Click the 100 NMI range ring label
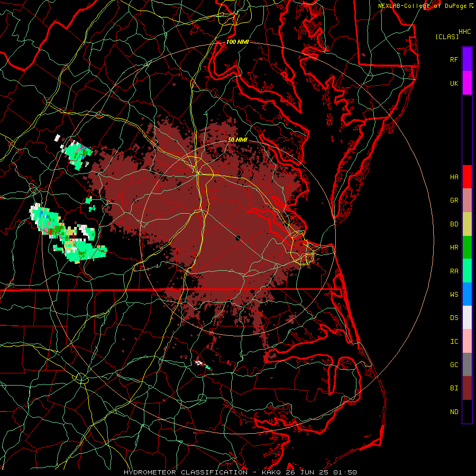The height and width of the screenshot is (476, 476). [237, 42]
